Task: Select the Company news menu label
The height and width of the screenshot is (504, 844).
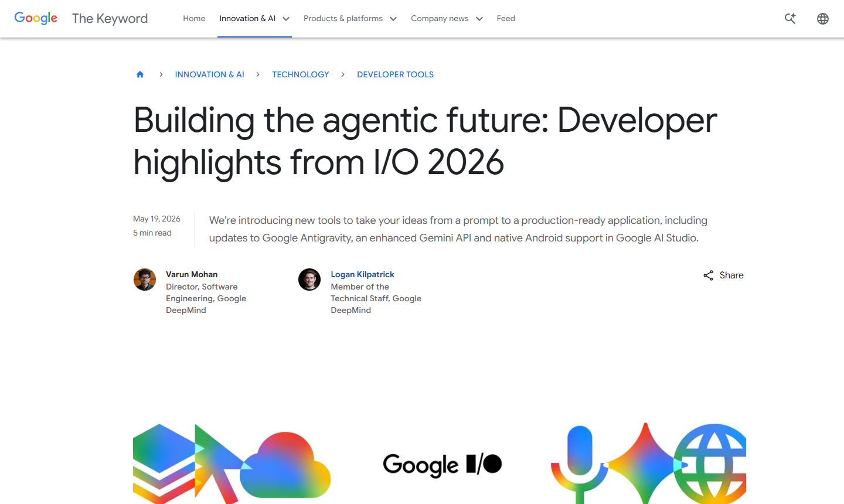Action: pos(440,18)
